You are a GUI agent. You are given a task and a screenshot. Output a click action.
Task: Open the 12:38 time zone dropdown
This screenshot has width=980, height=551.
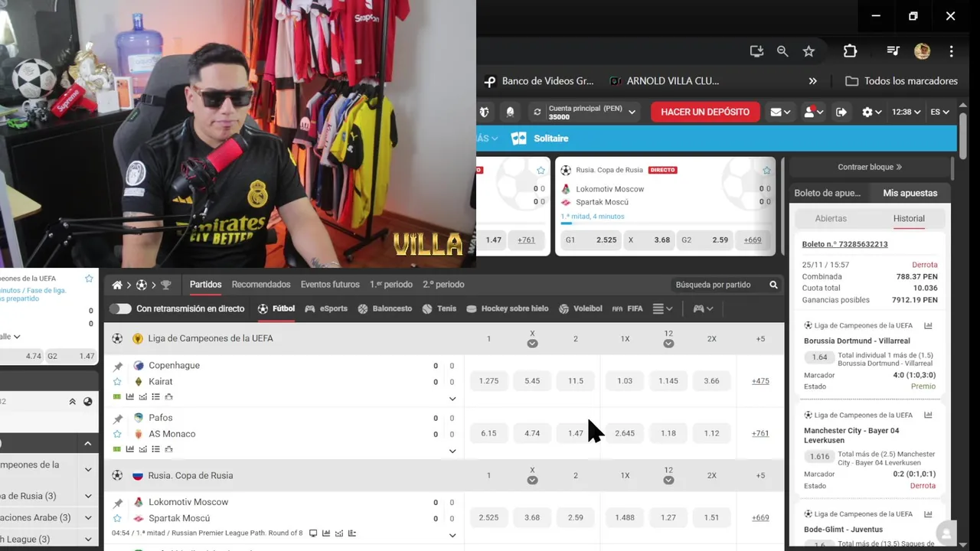click(906, 112)
